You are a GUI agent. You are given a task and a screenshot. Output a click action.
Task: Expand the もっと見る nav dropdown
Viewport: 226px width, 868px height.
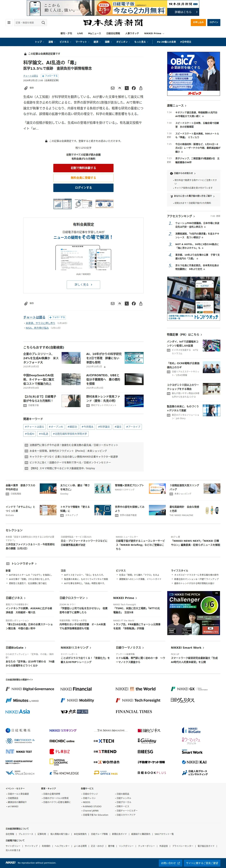click(x=141, y=42)
